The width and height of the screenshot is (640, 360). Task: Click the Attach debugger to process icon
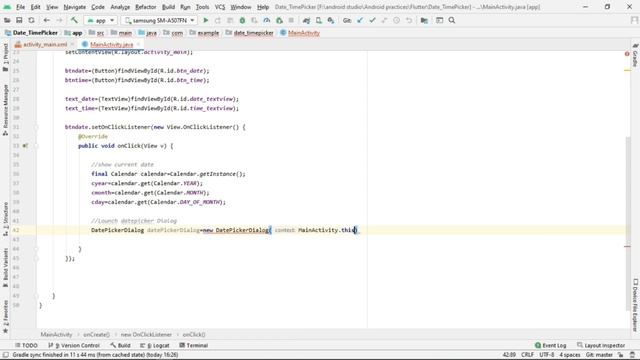coord(279,20)
